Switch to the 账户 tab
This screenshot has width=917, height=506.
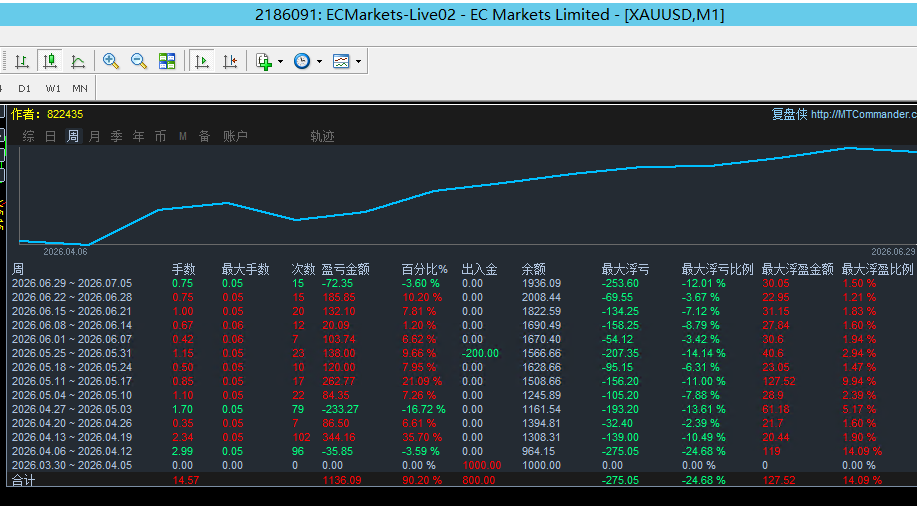point(236,136)
